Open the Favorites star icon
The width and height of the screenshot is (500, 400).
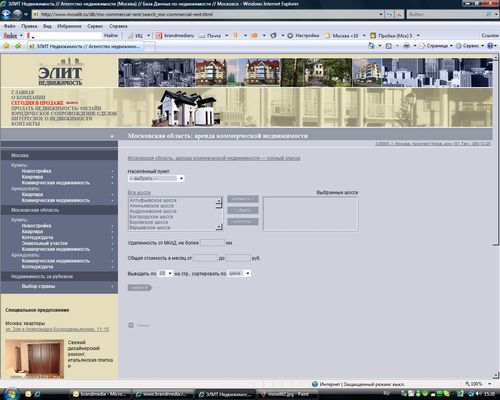click(6, 46)
